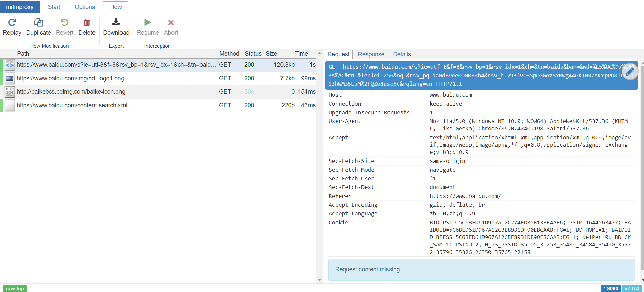Screen dimensions: 644x292
Task: Click the HTTP 304 icon for baike-icon.png
Action: [x=10, y=92]
